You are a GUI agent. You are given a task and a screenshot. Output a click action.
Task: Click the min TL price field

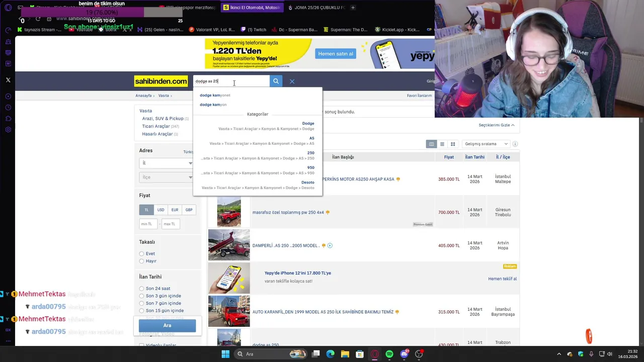pyautogui.click(x=148, y=224)
